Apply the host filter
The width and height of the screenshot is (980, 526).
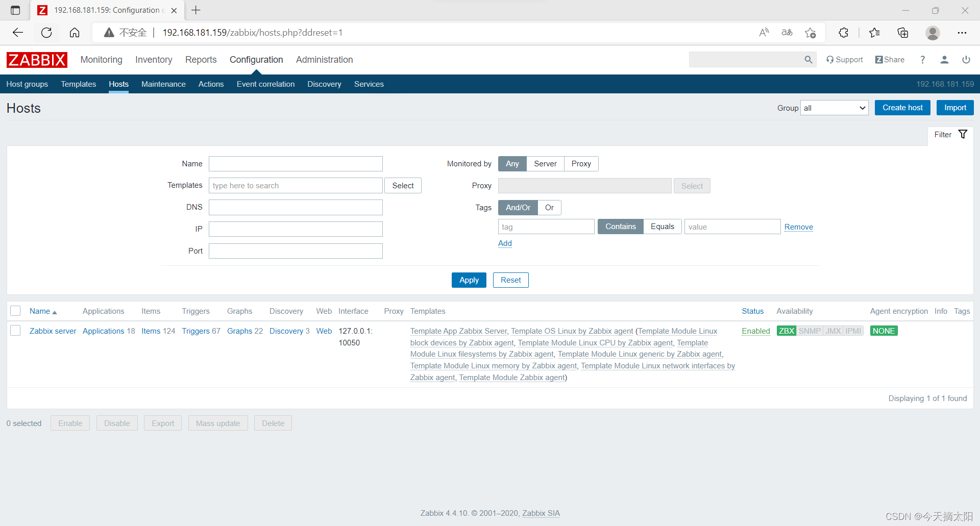(x=469, y=280)
